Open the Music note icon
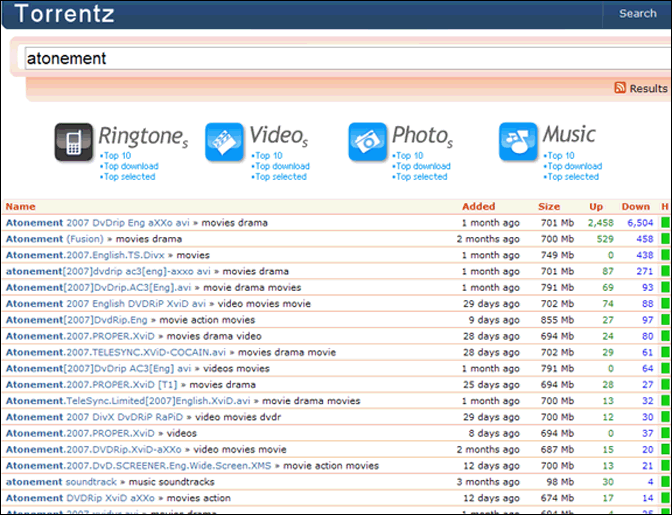Image resolution: width=672 pixels, height=515 pixels. click(518, 142)
